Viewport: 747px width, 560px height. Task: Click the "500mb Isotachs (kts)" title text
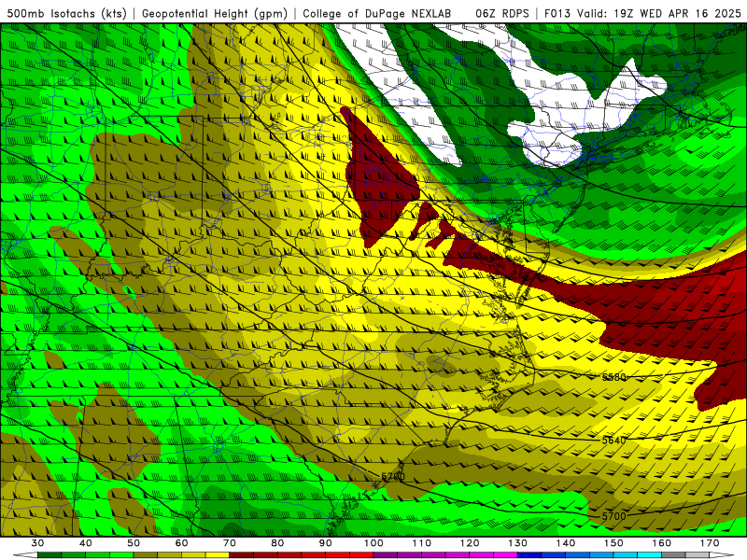coord(67,13)
